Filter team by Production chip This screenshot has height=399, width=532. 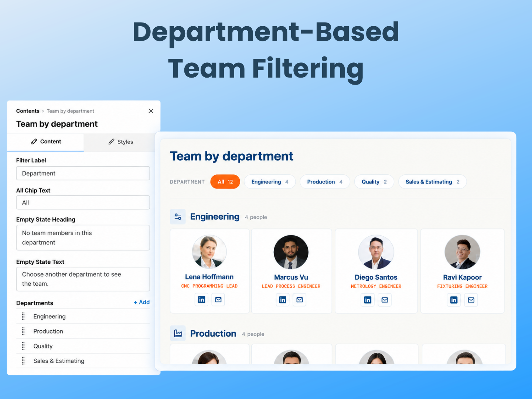(x=325, y=182)
